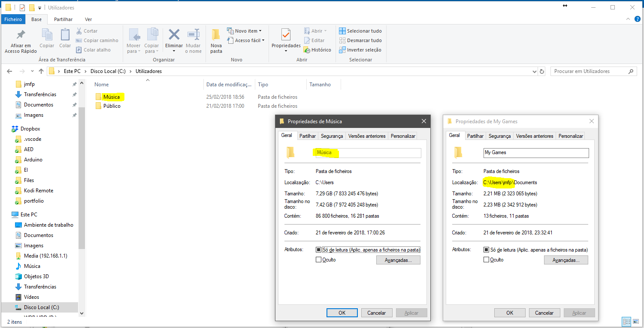
Task: Click Avançadas in My Games properties
Action: coord(566,260)
